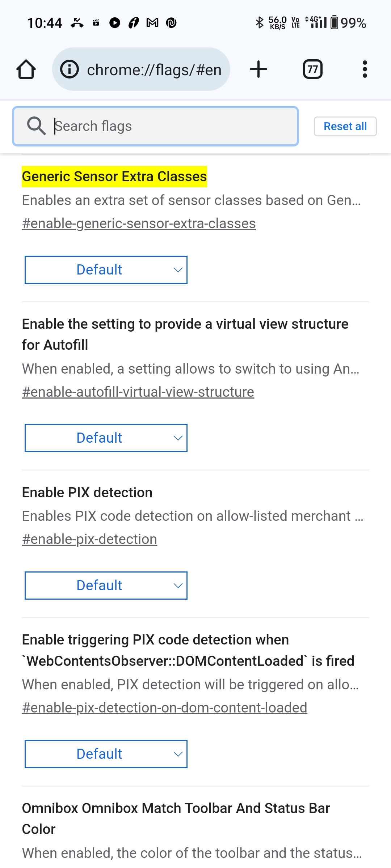This screenshot has height=868, width=391.
Task: Open the site information icon in address bar
Action: [x=70, y=69]
